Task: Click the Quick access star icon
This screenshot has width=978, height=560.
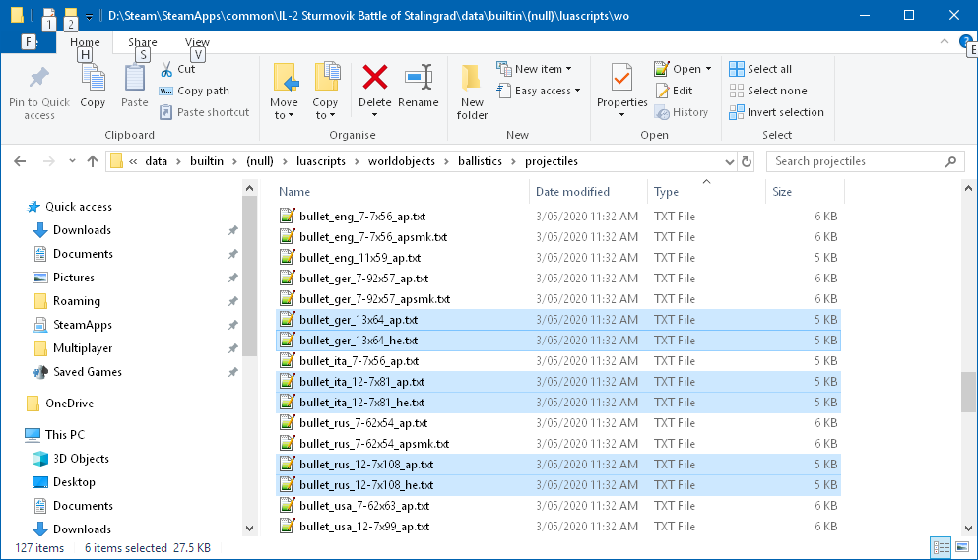Action: [33, 207]
